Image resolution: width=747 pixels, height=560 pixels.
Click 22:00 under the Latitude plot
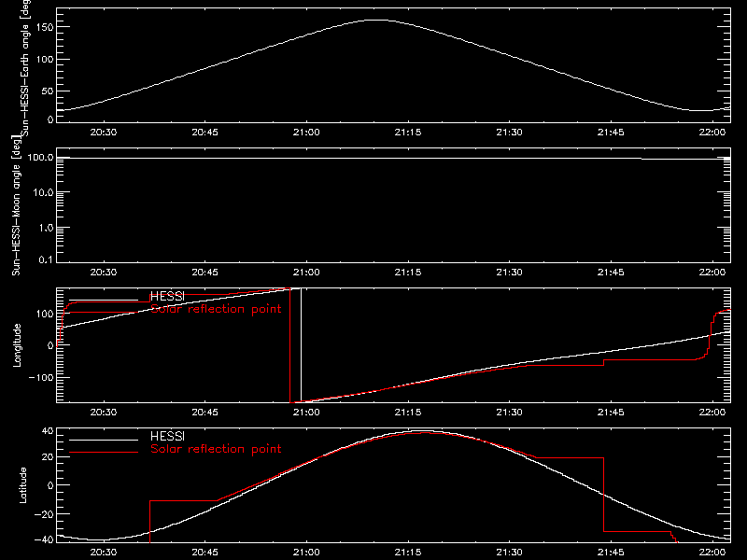coord(712,552)
